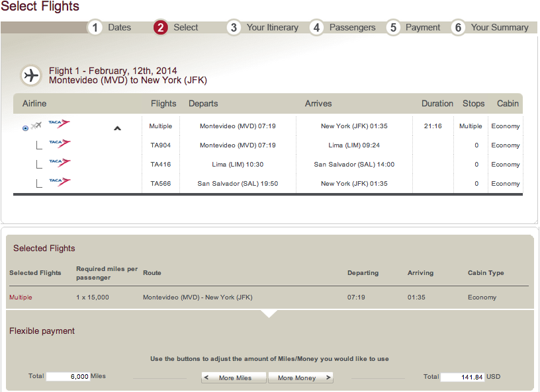540x392 pixels.
Task: Click step 1 number circle for Dates
Action: 95,28
